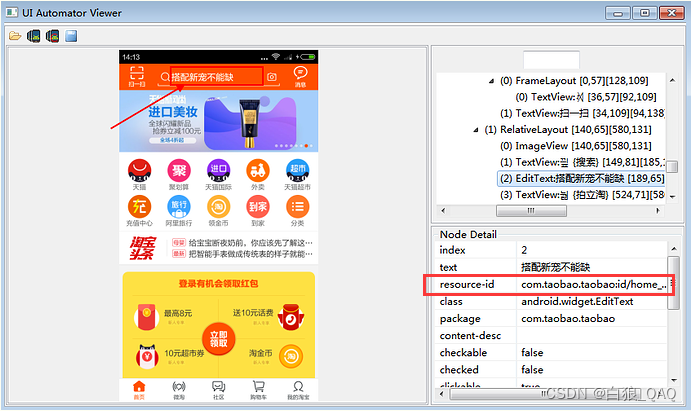This screenshot has height=411, width=691.
Task: Tap the 送10元话费 offer
Action: (269, 317)
